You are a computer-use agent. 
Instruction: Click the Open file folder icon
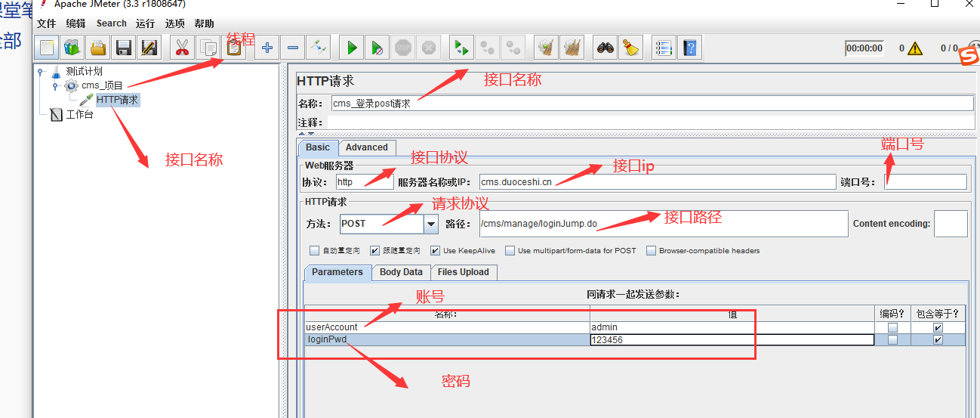[x=98, y=48]
